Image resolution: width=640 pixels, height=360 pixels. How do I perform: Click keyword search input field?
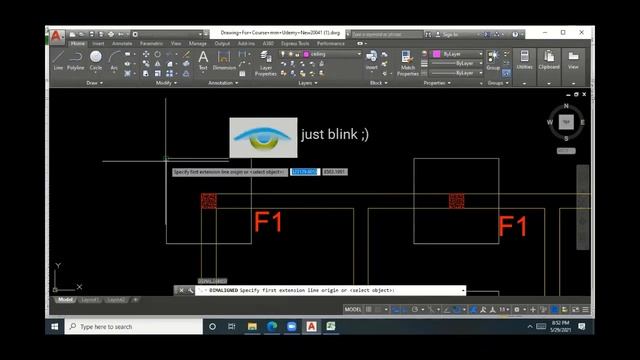click(x=387, y=35)
